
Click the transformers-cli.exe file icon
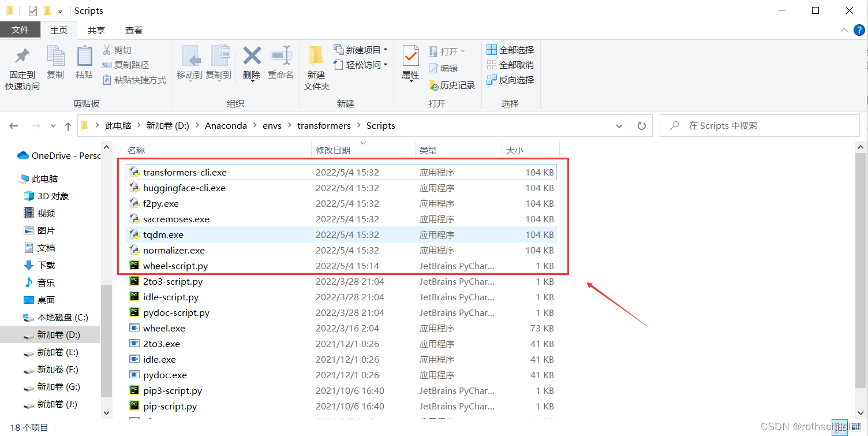tap(134, 172)
